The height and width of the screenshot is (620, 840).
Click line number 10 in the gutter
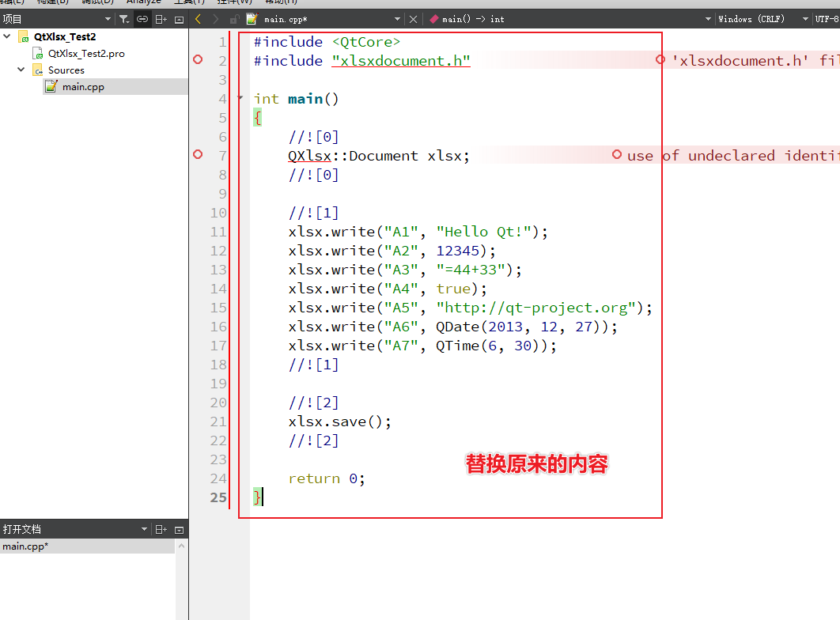tap(218, 213)
